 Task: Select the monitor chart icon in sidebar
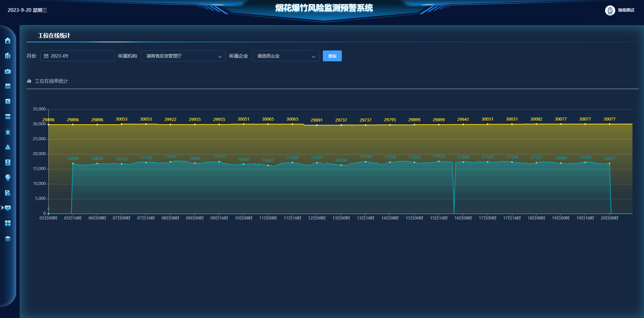pos(8,208)
